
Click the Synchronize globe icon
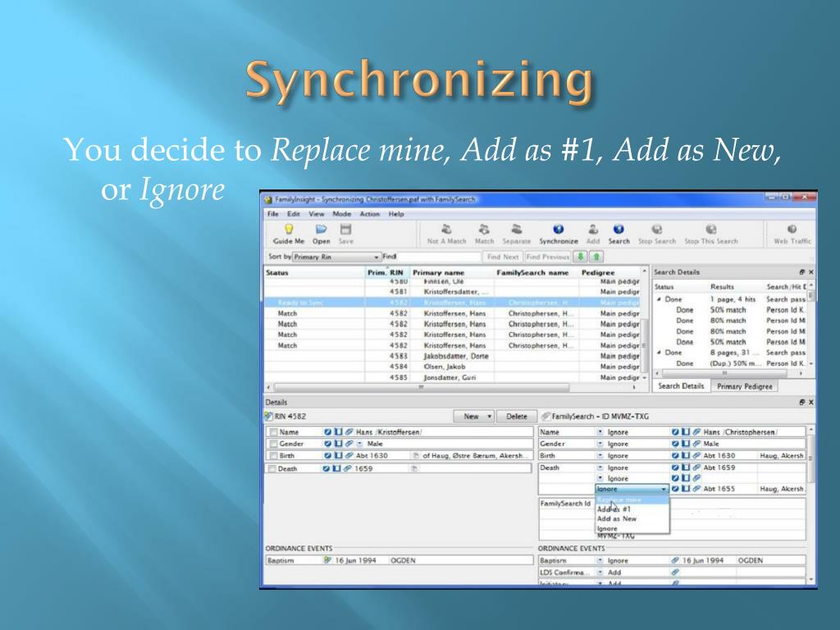[x=558, y=230]
